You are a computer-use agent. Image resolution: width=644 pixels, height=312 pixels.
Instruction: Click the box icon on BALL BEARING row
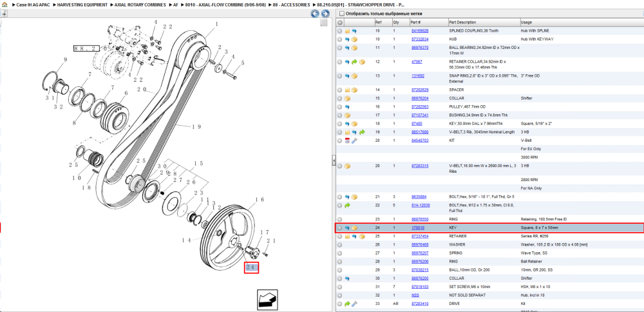click(354, 48)
